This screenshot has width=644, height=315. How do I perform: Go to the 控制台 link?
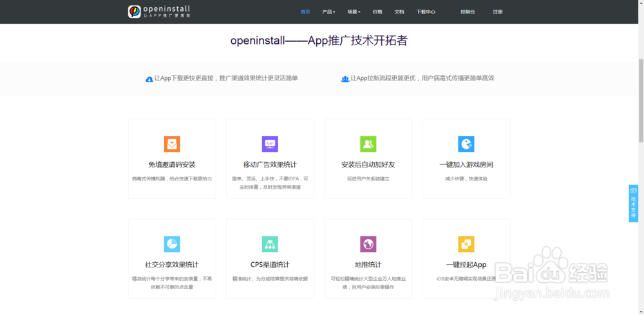[468, 12]
